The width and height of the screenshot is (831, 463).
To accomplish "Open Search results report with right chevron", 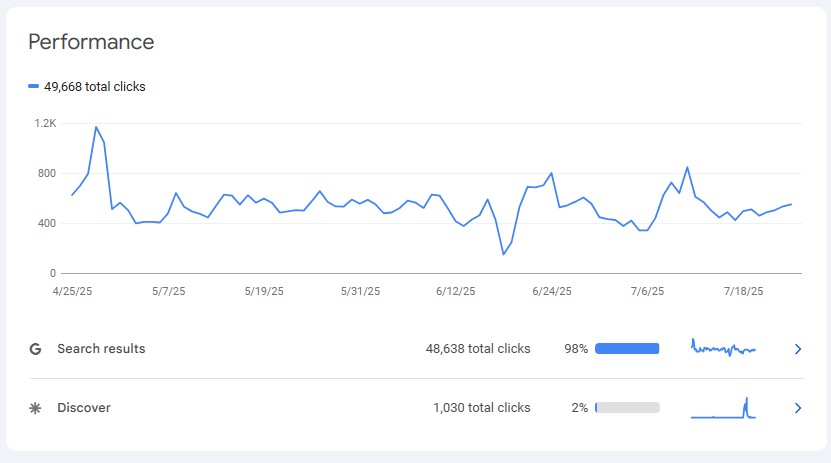I will point(797,349).
